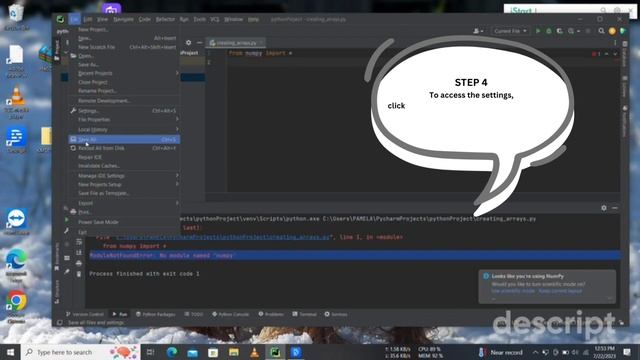Click Settings in the File menu

pos(124,111)
